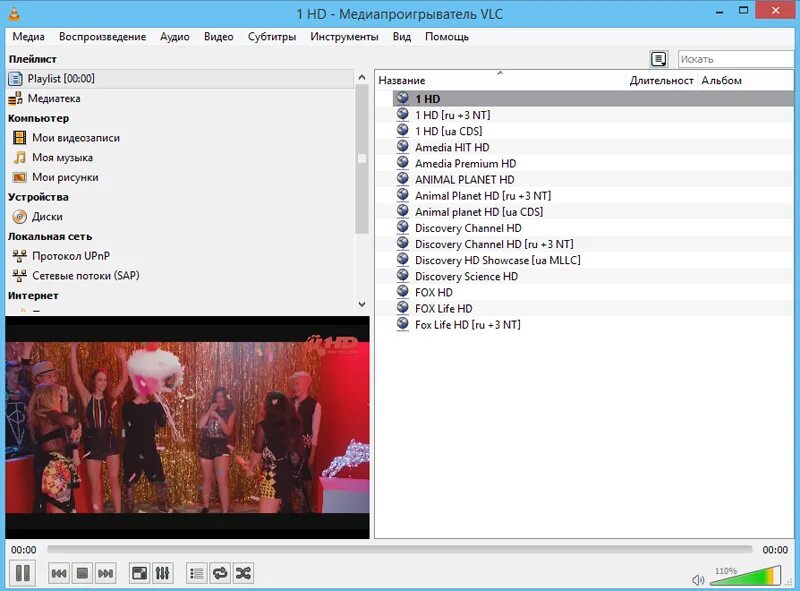Click globe icon beside Amedia HIT HD
This screenshot has width=800, height=591.
[x=403, y=146]
